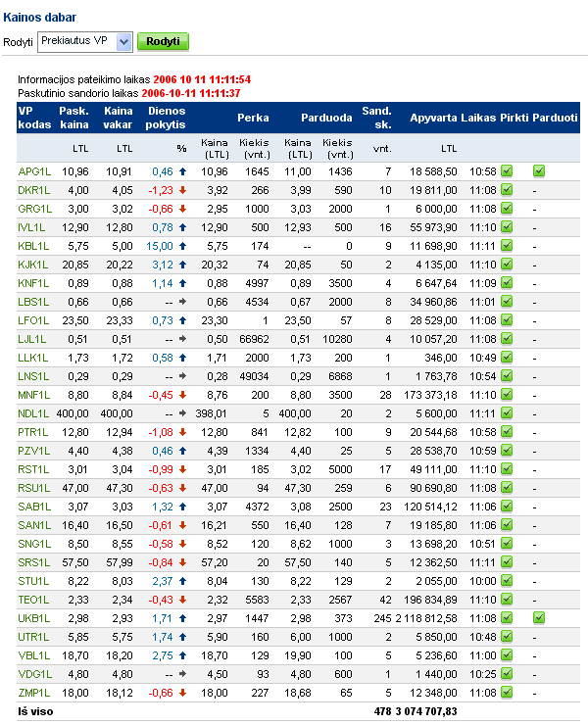Click the buy icon for LJL1L
Viewport: 588px width, 725px height.
pos(507,338)
